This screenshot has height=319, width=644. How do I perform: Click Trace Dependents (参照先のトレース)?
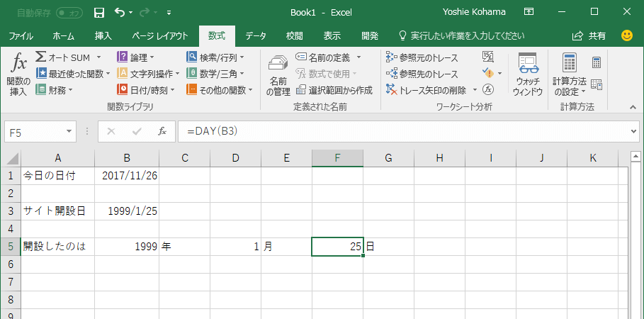[422, 74]
